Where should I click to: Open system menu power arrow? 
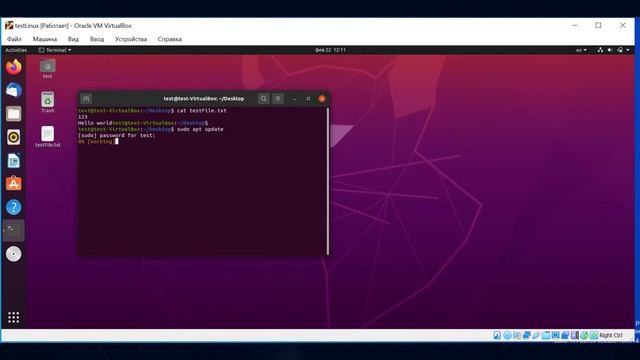coord(628,50)
